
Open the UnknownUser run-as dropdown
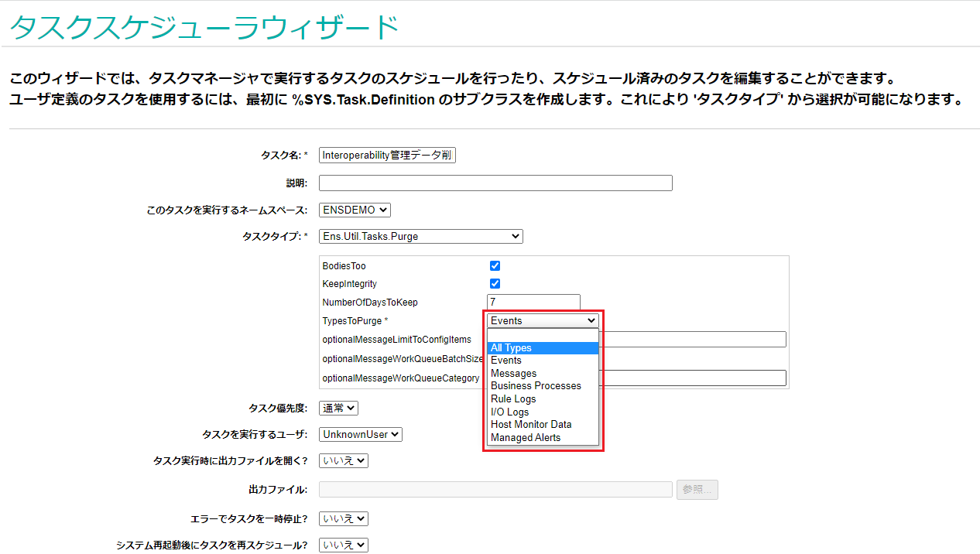[361, 435]
